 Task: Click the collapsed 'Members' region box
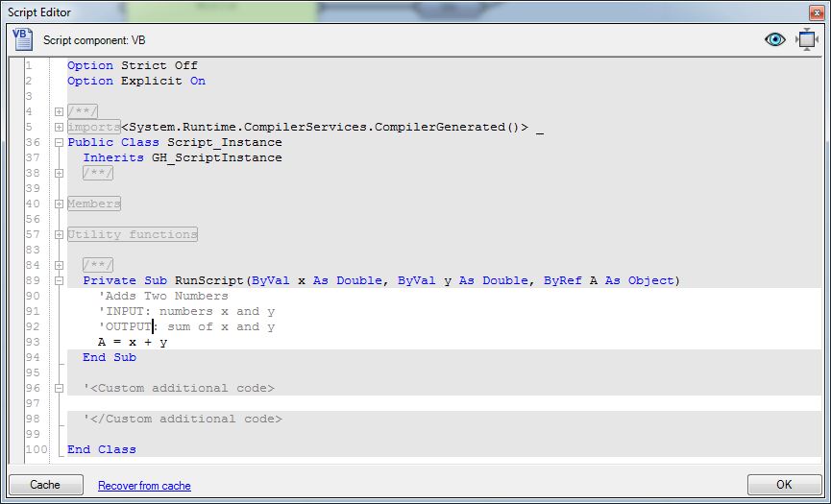(94, 204)
